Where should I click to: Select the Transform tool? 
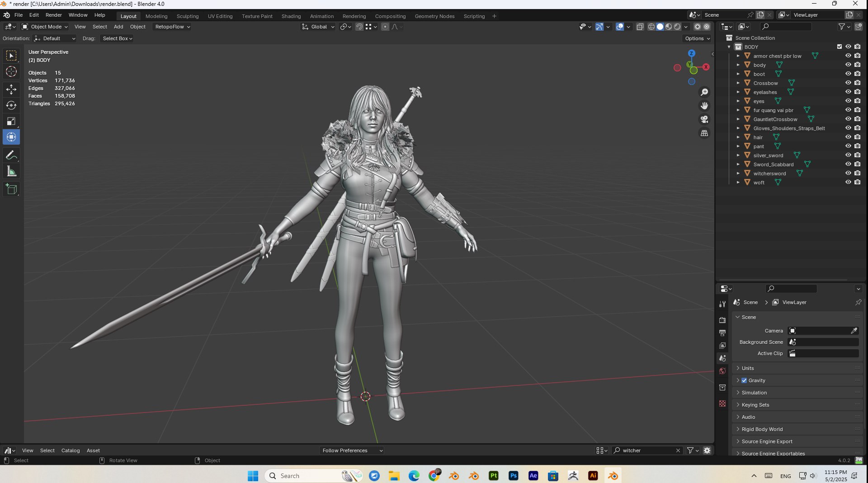tap(11, 137)
